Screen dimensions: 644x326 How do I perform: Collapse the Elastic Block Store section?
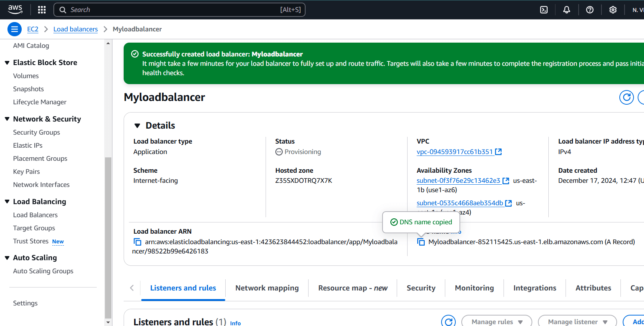(x=7, y=63)
